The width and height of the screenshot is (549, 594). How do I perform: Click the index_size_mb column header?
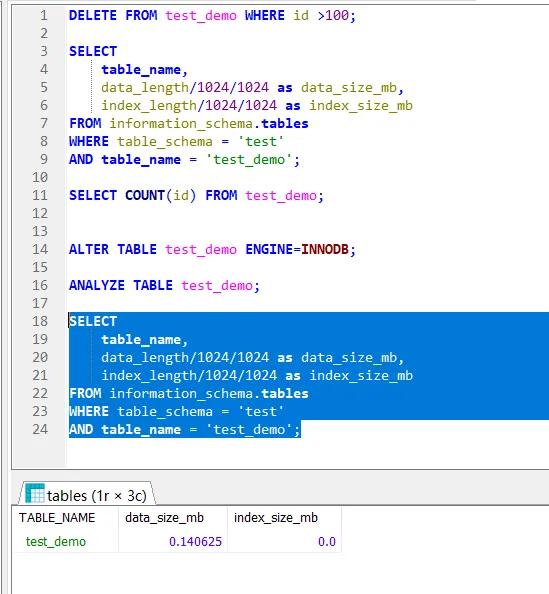(276, 517)
